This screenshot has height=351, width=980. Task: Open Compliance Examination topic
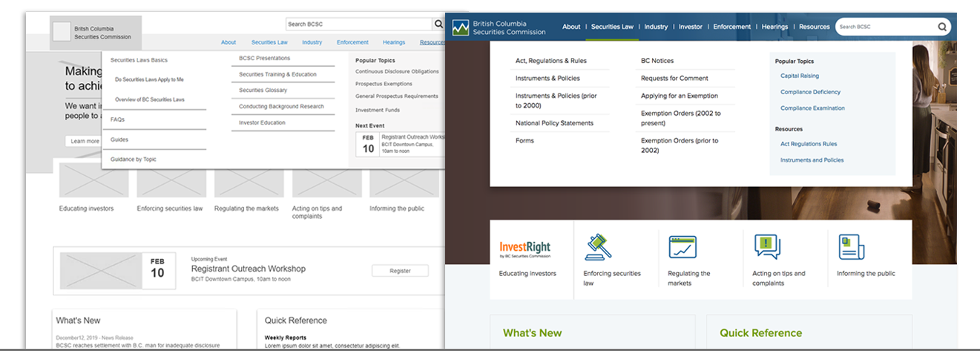coord(812,108)
